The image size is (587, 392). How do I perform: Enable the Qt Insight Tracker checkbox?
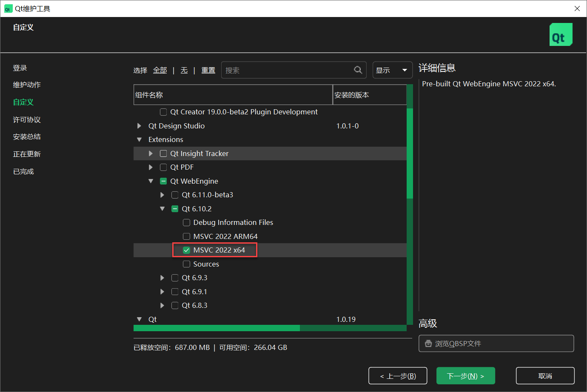tap(163, 153)
